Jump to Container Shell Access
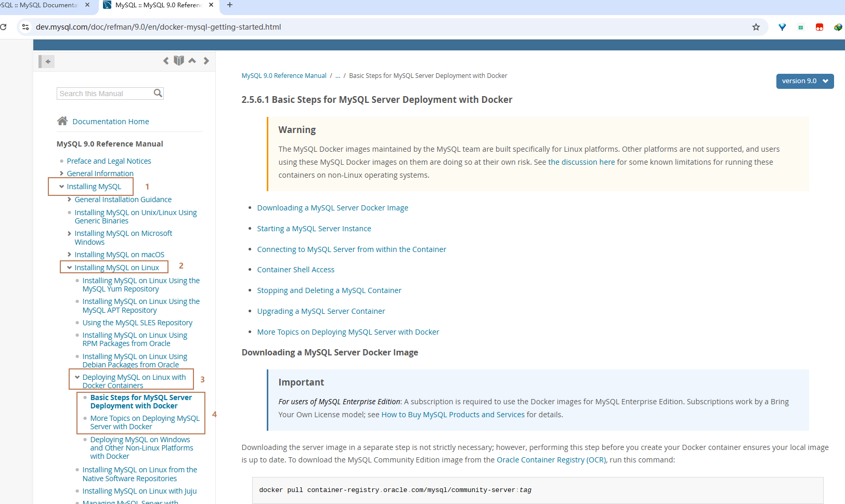845x504 pixels. click(295, 270)
